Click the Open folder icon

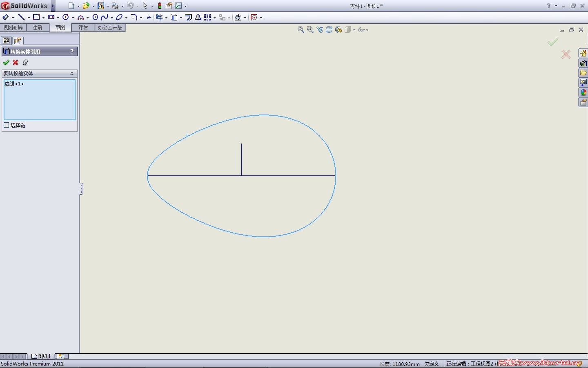[86, 6]
